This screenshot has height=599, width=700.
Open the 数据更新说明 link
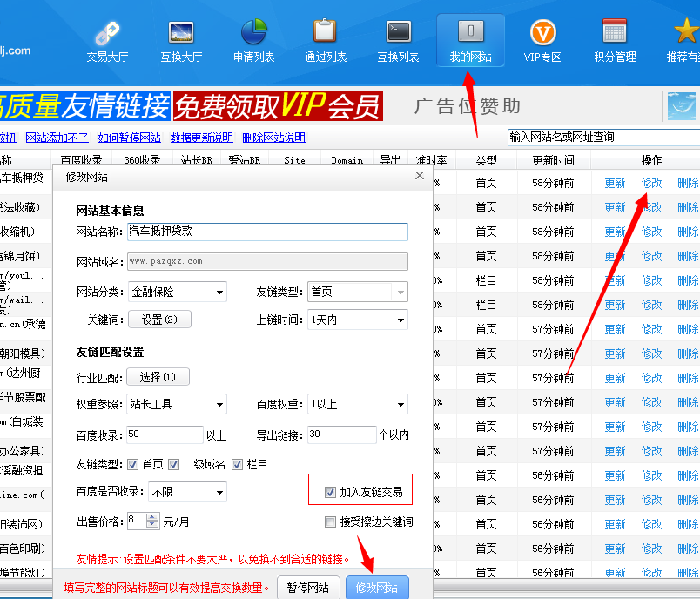[x=202, y=138]
